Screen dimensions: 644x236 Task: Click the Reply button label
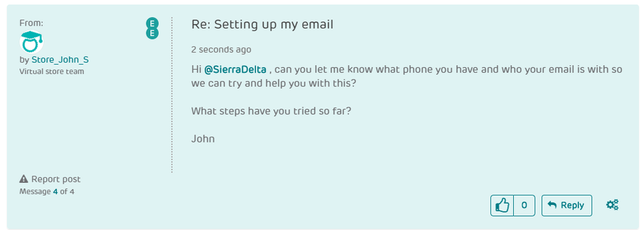(x=572, y=205)
